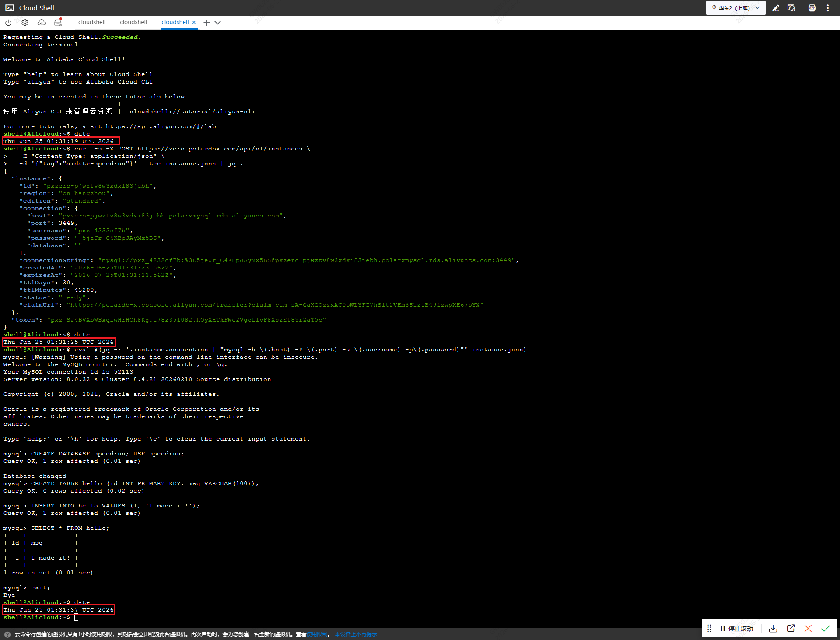Click the "Thu Jun 25 01:31:37 UTC 2026" output
Screen dimensions: 840x640
[59, 610]
